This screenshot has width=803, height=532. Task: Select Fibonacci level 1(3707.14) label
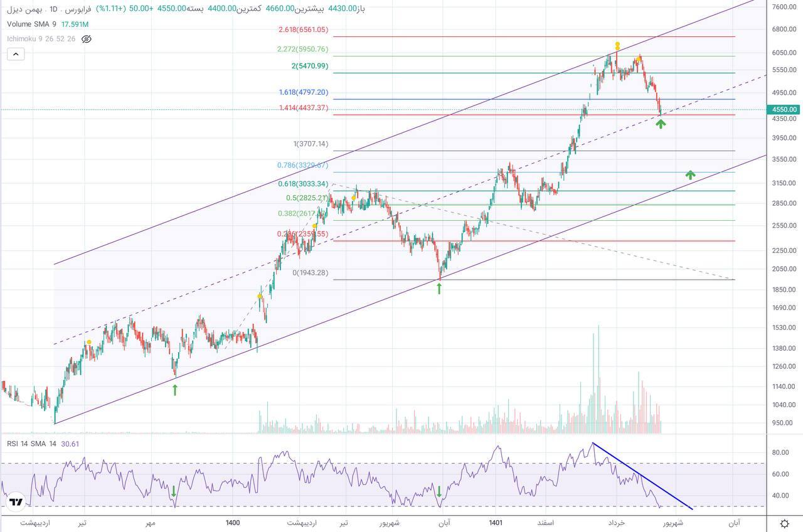click(x=311, y=144)
